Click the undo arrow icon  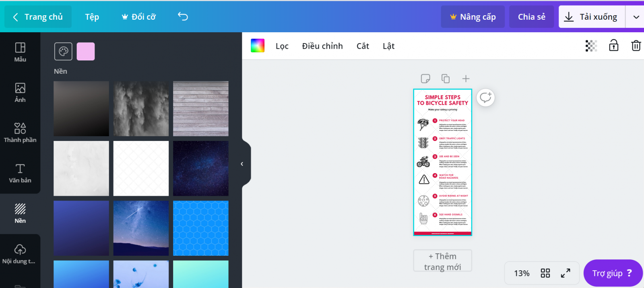(183, 17)
